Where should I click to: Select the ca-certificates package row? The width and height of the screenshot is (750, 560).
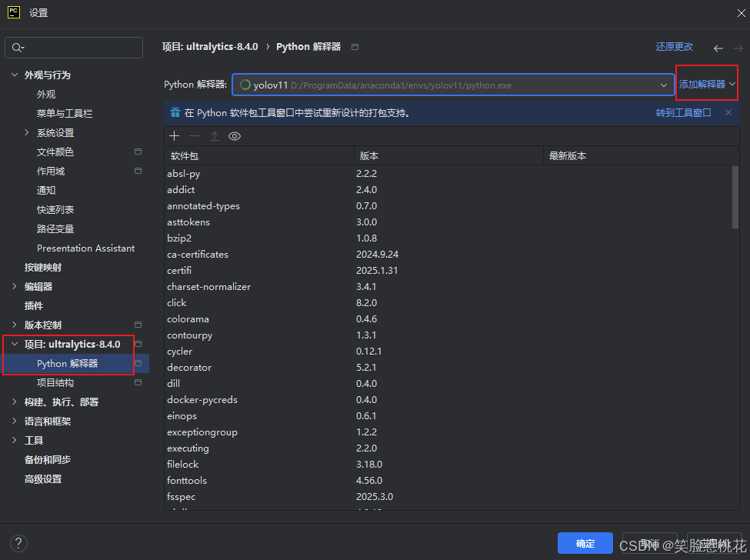point(448,255)
